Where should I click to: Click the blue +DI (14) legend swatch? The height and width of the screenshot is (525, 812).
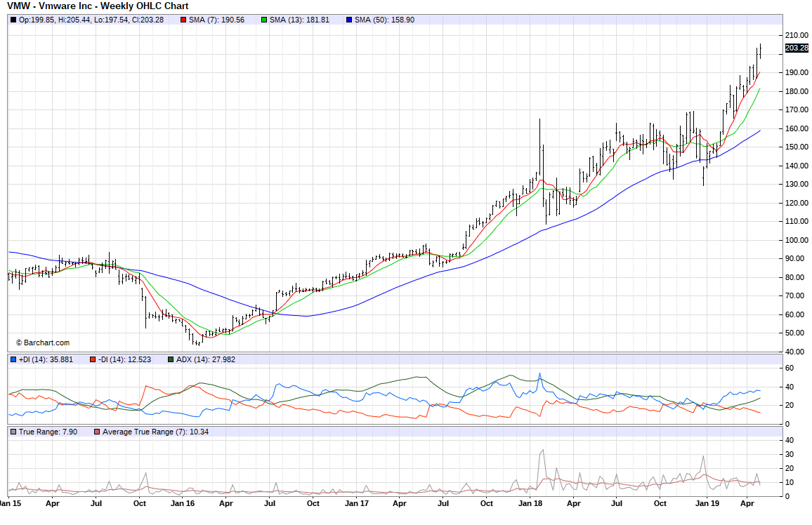click(x=13, y=359)
